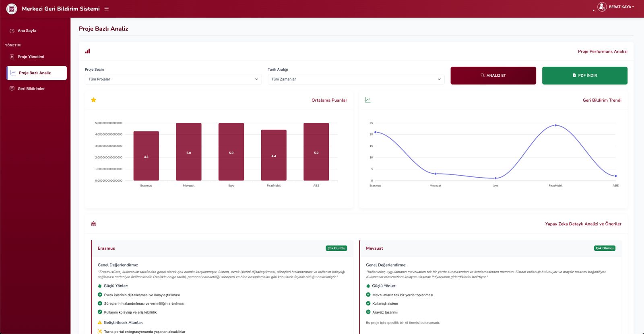Click the ABS bar in the chart

tap(316, 152)
